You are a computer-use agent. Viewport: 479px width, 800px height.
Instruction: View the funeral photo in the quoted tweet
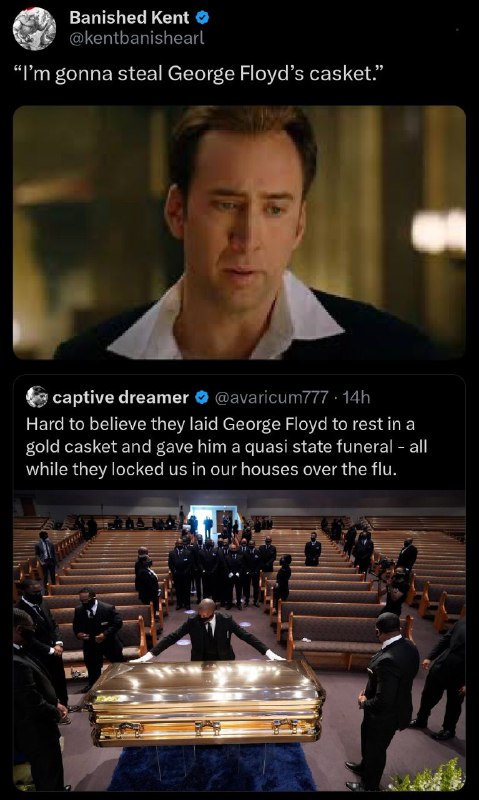click(239, 641)
